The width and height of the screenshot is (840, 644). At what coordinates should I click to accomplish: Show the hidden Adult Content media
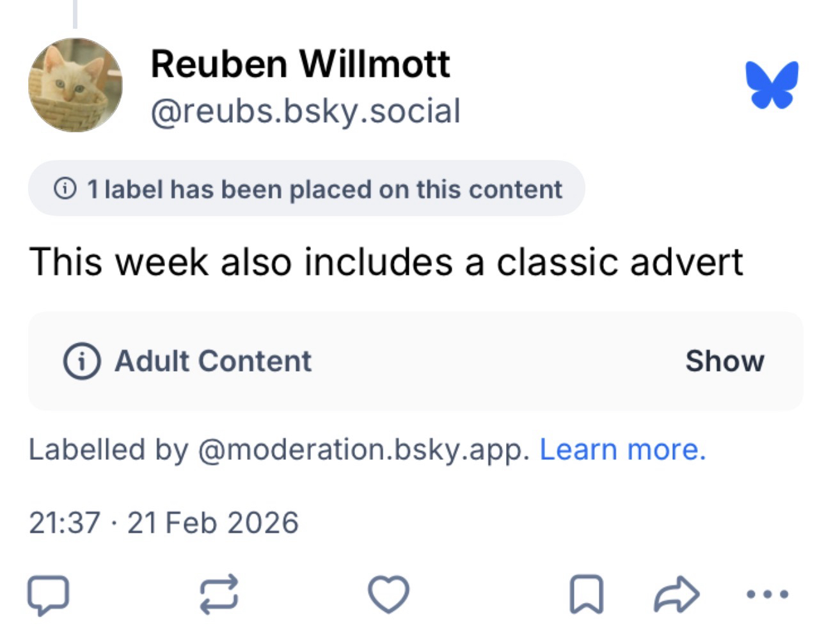tap(724, 361)
